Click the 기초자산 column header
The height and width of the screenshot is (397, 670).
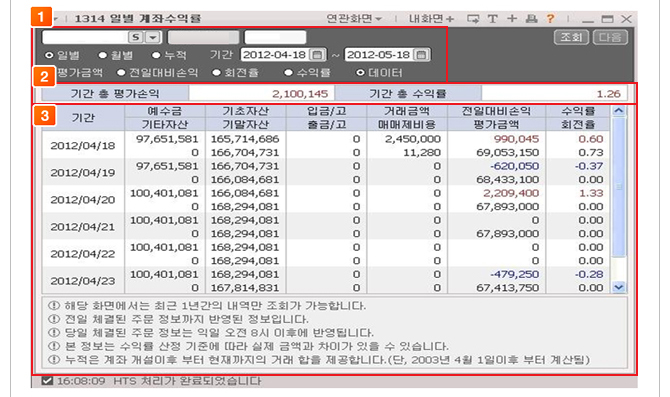pos(245,111)
